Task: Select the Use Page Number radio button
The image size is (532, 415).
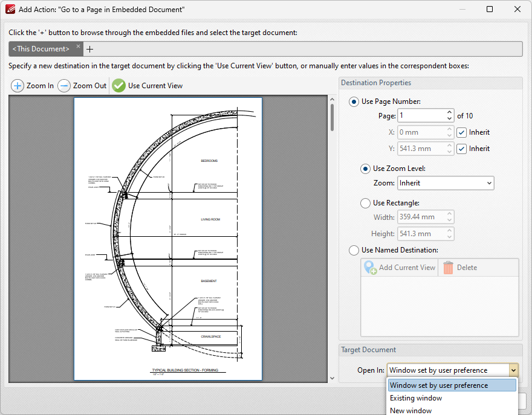Action: tap(354, 101)
